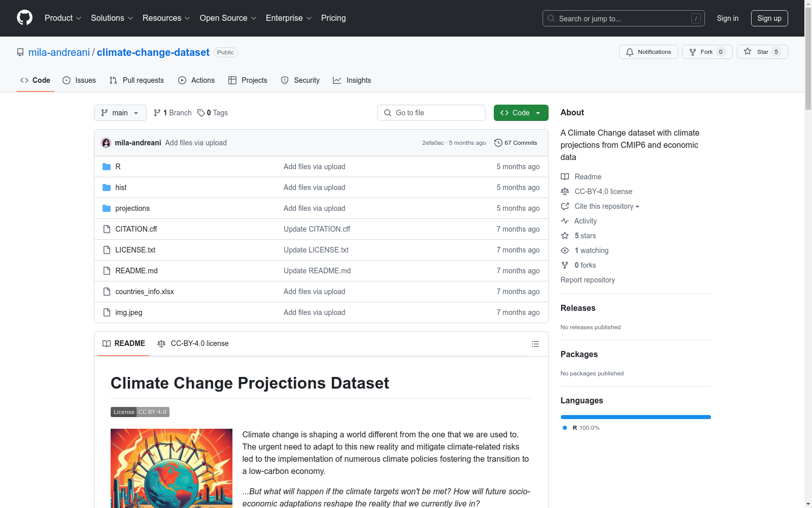Focus the Go to file search box
The width and height of the screenshot is (812, 508).
click(x=431, y=113)
